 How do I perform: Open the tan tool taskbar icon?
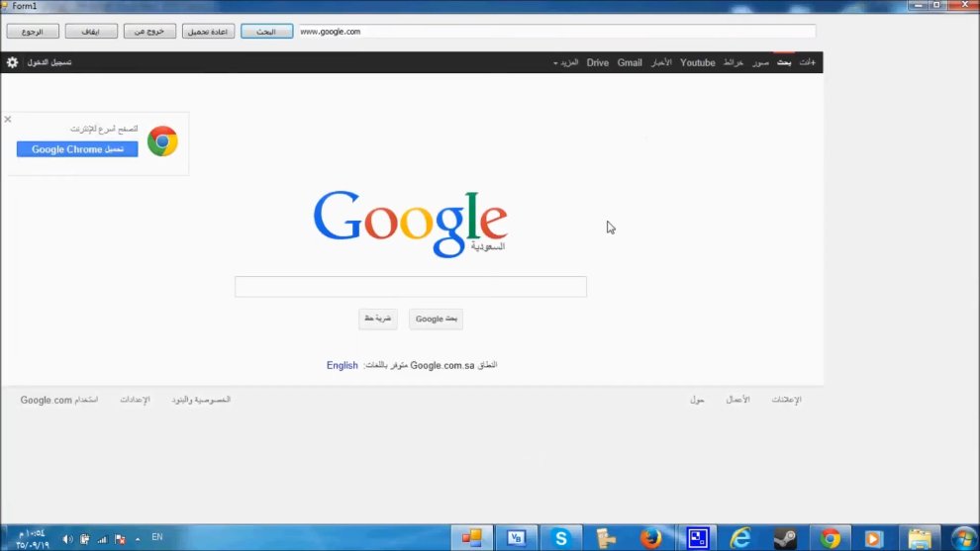pyautogui.click(x=606, y=538)
